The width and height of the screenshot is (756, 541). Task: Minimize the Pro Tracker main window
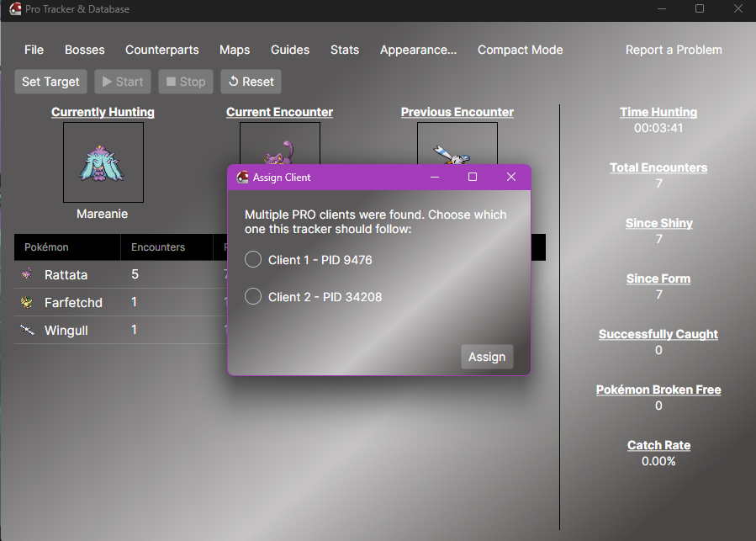tap(662, 8)
